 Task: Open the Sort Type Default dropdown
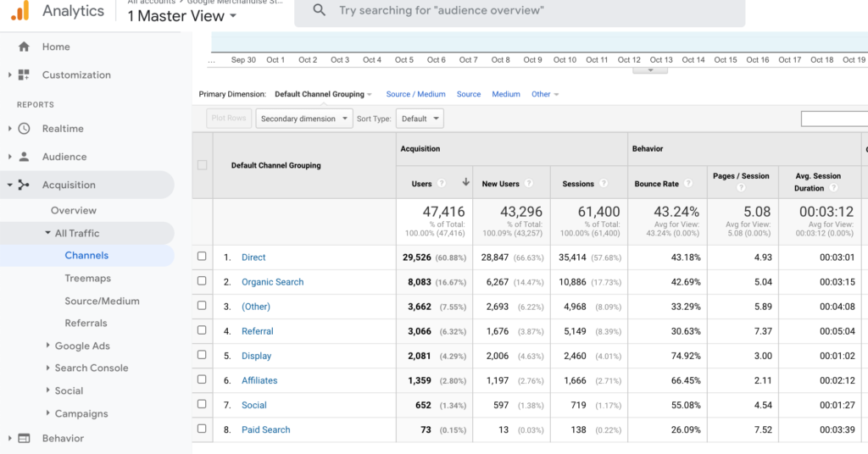click(420, 119)
